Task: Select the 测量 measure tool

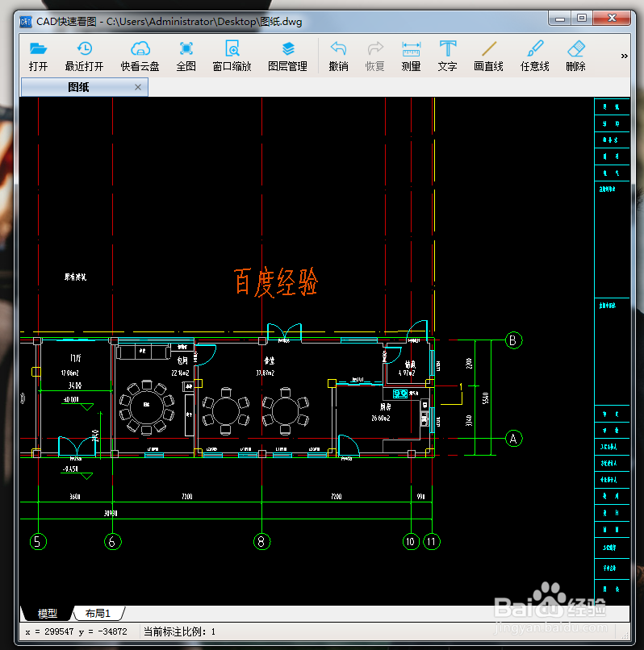Action: point(412,56)
